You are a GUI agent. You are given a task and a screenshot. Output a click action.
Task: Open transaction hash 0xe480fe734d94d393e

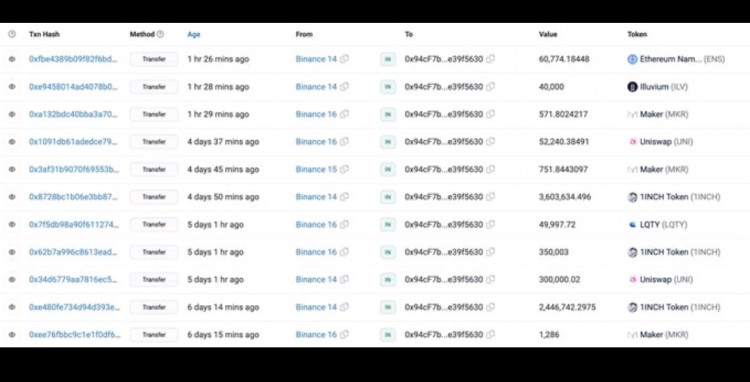coord(75,307)
